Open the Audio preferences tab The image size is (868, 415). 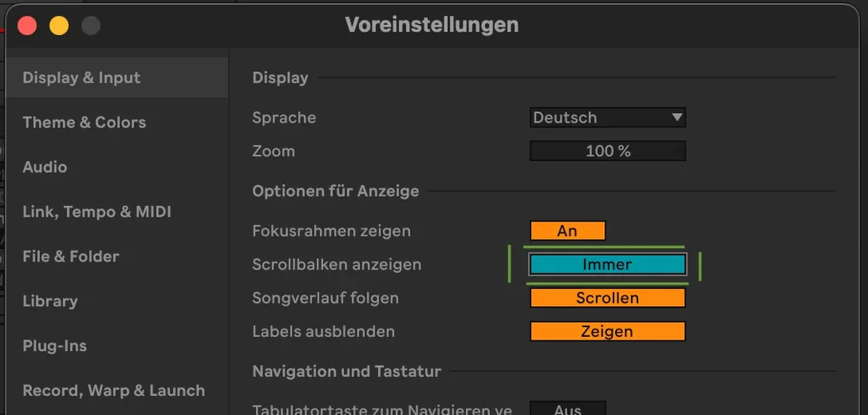[x=45, y=168]
